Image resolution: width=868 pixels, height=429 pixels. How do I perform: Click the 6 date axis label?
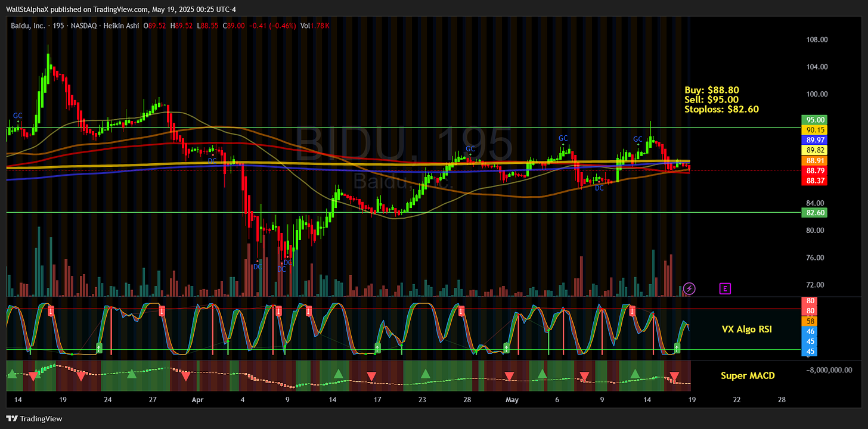point(557,400)
